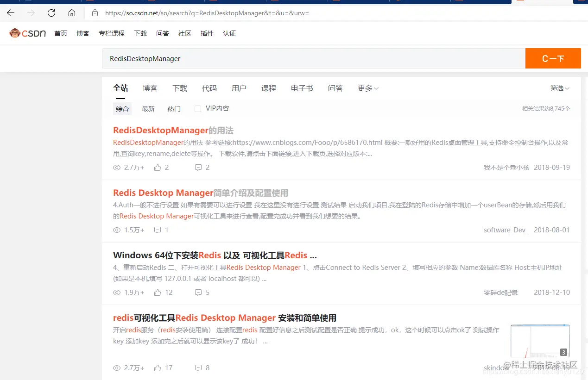Screen dimensions: 588x380
Task: Click the lock icon in address bar
Action: (95, 13)
